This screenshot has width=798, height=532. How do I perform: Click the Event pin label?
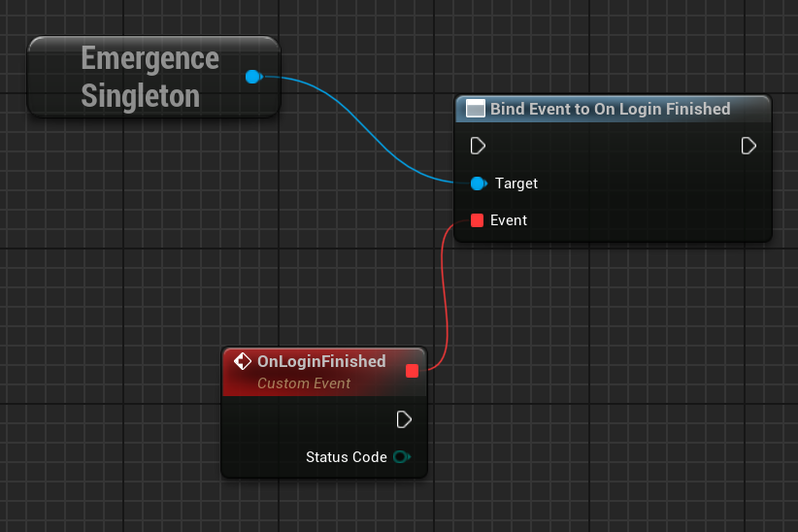tap(509, 220)
